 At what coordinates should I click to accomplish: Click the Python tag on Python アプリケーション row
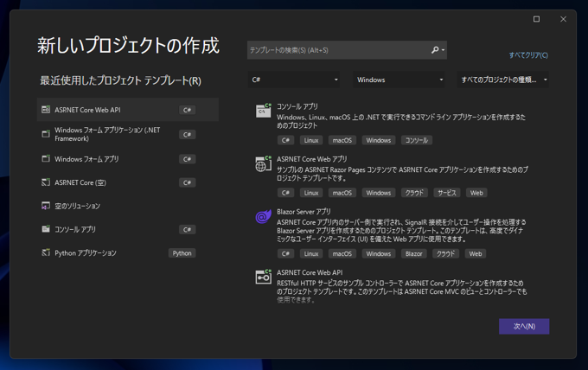(182, 253)
